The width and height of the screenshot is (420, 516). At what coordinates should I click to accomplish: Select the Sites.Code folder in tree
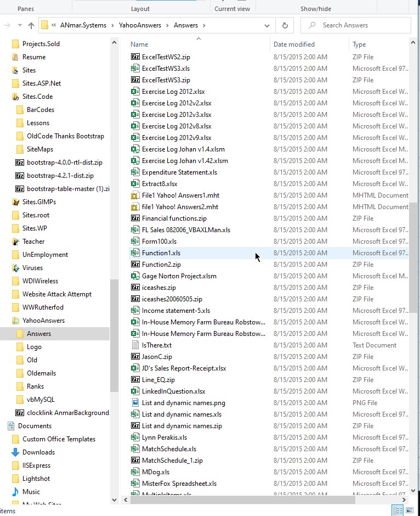(x=37, y=97)
